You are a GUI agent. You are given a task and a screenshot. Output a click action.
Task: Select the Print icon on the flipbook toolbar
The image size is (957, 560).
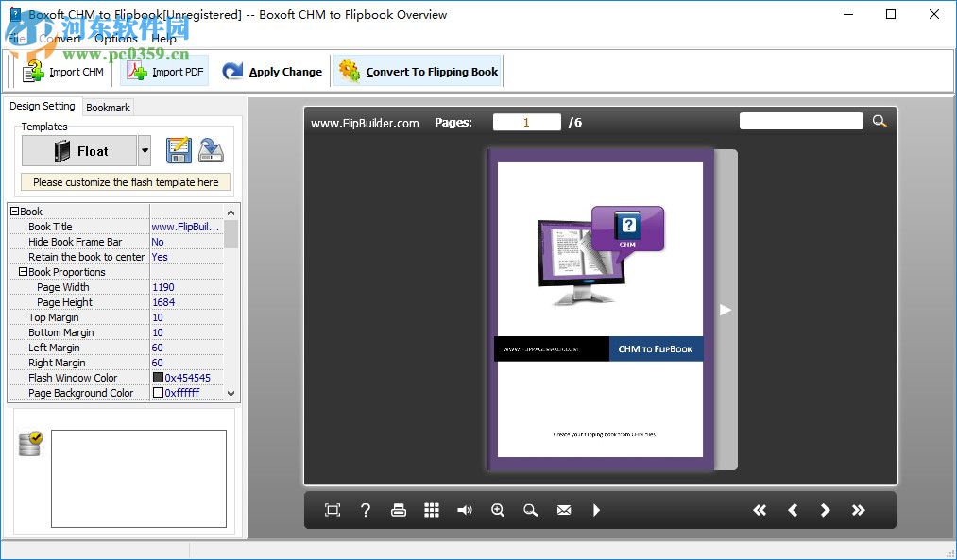[x=399, y=510]
